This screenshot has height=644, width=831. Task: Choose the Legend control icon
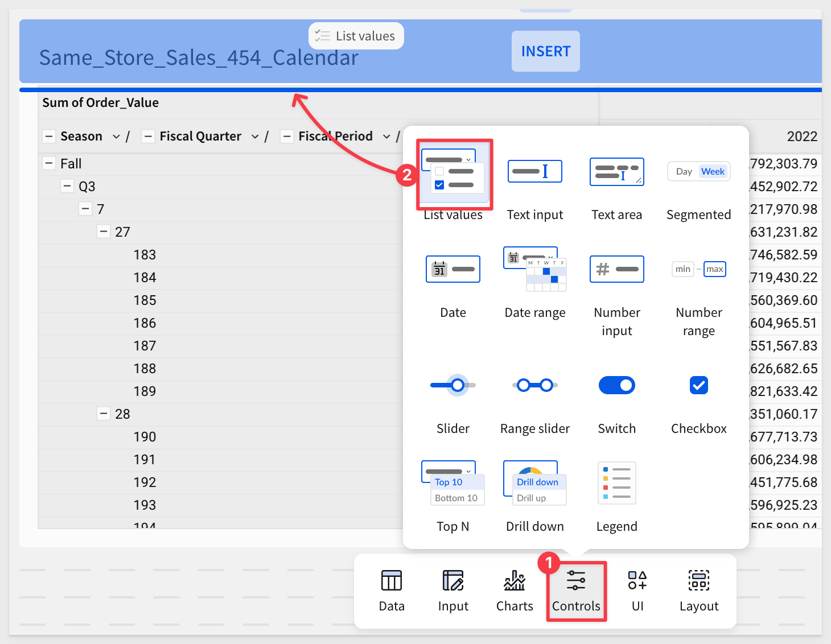tap(616, 484)
